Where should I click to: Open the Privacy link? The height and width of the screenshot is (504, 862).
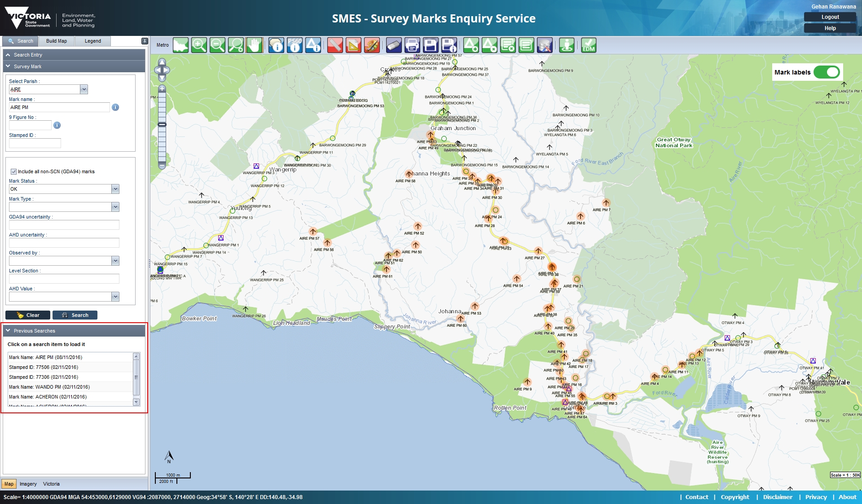point(816,497)
